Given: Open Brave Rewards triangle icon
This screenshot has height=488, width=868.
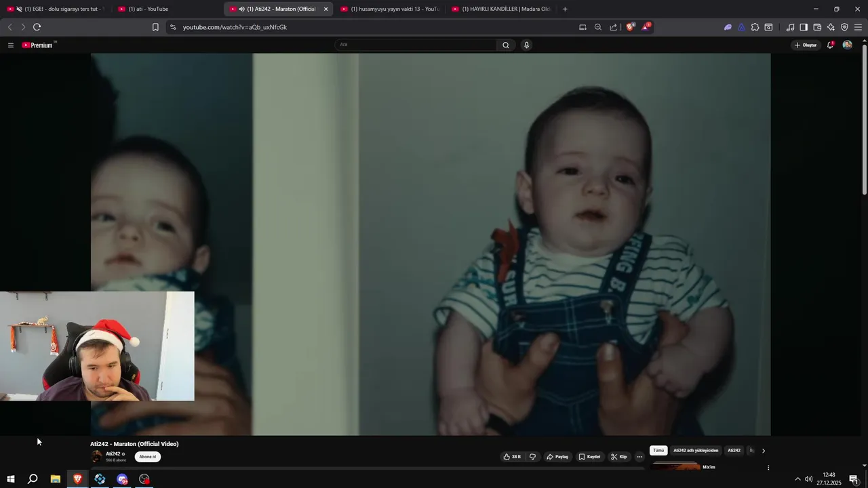Looking at the screenshot, I should coord(646,27).
